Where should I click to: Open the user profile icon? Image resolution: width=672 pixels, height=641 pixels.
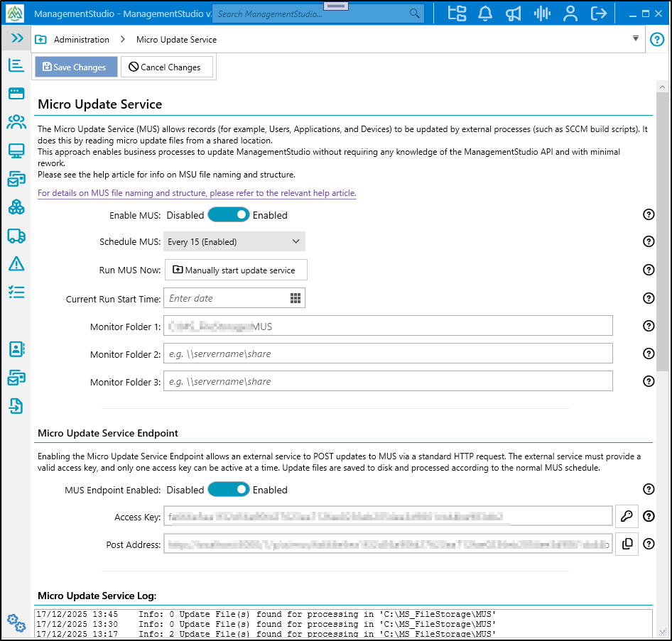(x=570, y=13)
